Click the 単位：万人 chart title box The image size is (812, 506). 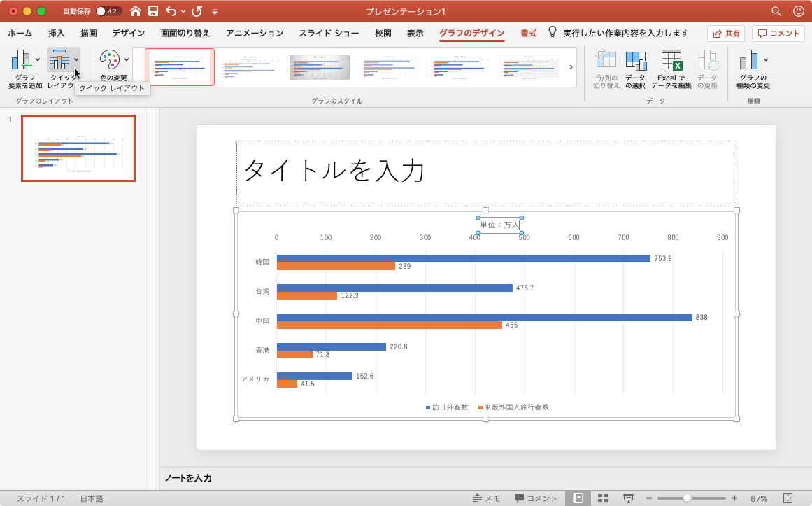(500, 225)
